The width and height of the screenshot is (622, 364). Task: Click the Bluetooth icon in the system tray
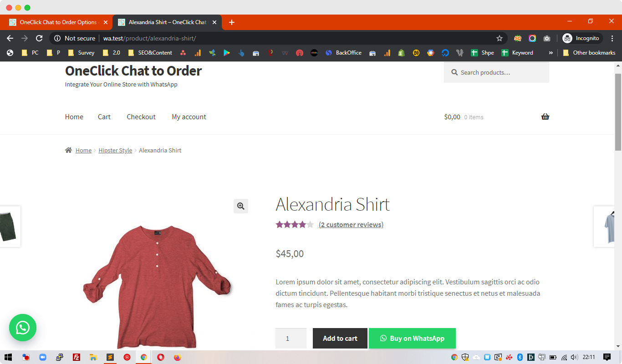tap(520, 358)
